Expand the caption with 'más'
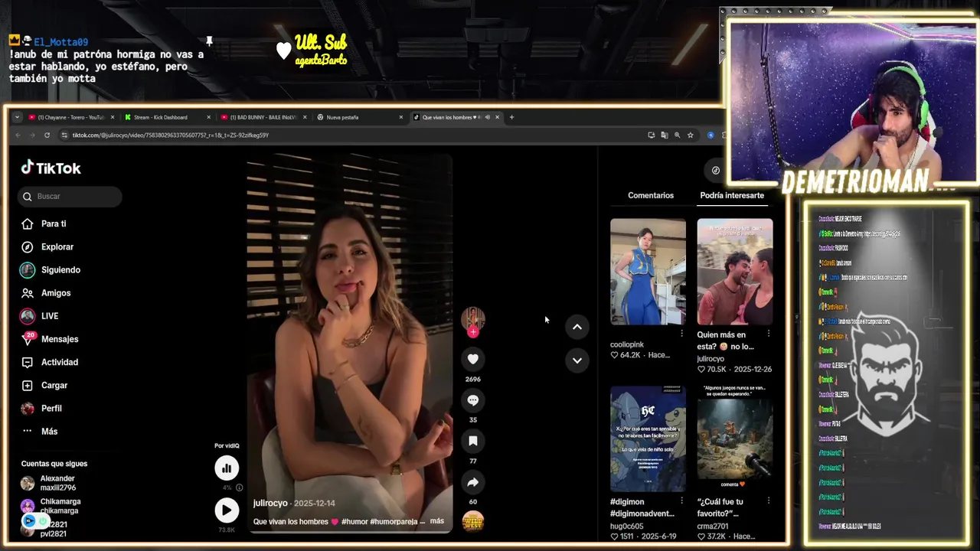 pos(436,521)
